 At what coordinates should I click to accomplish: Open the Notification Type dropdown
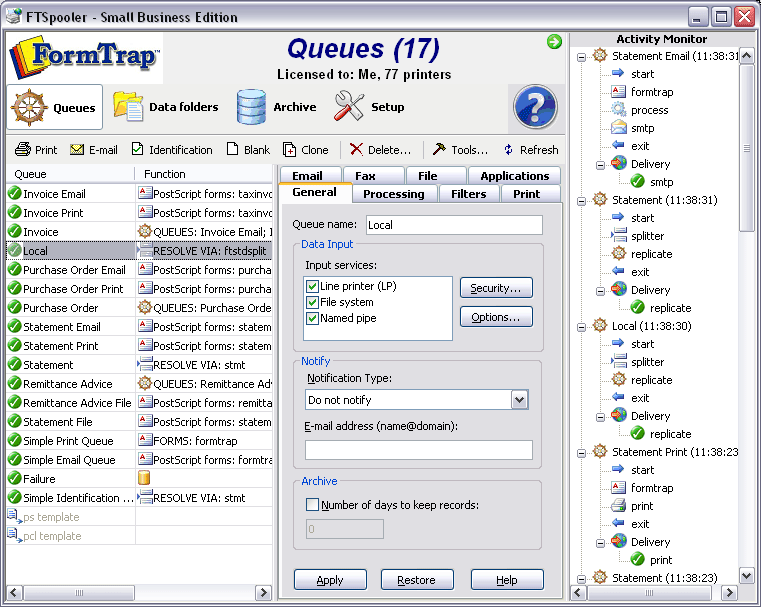[519, 400]
